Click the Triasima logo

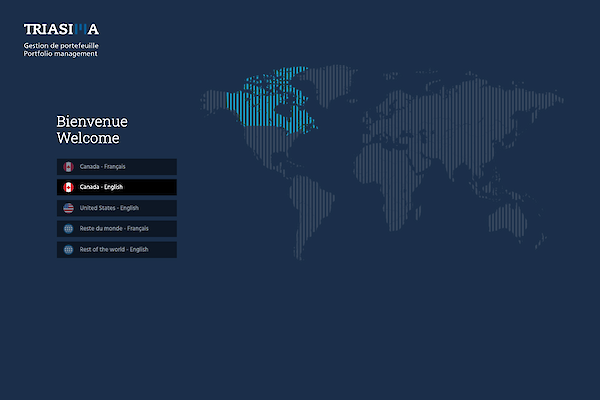click(x=61, y=30)
